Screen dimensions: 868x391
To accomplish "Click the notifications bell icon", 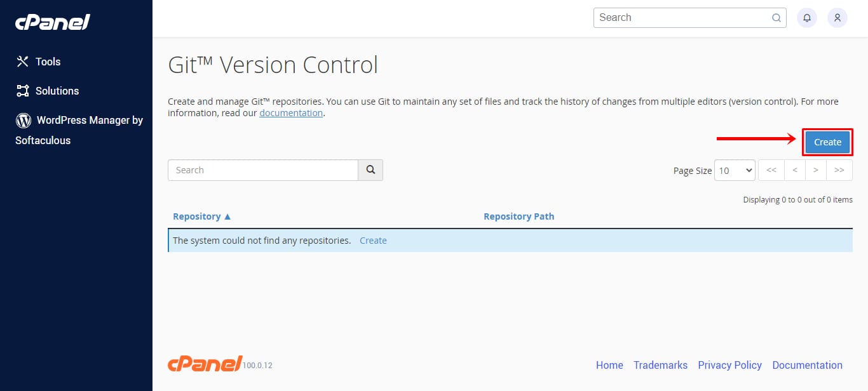I will (x=807, y=18).
